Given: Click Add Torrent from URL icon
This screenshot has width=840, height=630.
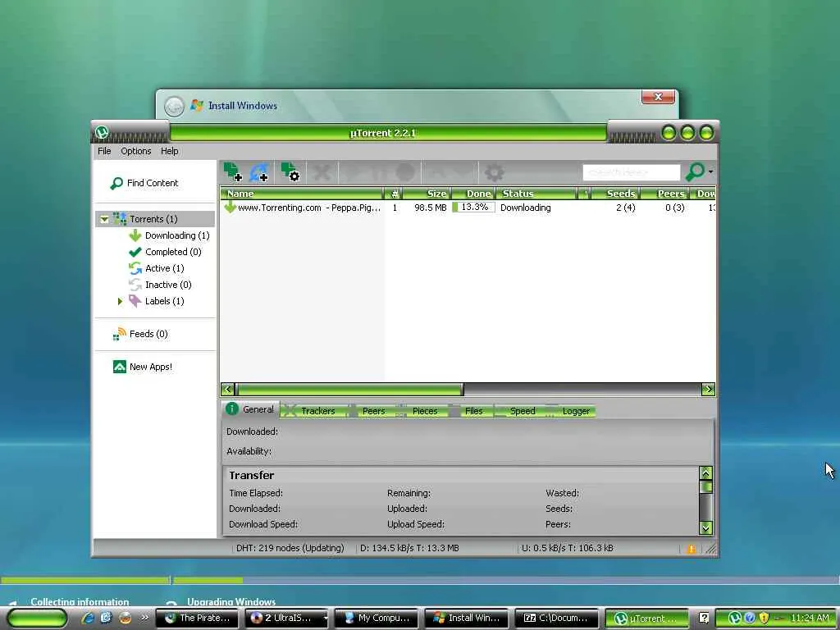Looking at the screenshot, I should pyautogui.click(x=258, y=172).
